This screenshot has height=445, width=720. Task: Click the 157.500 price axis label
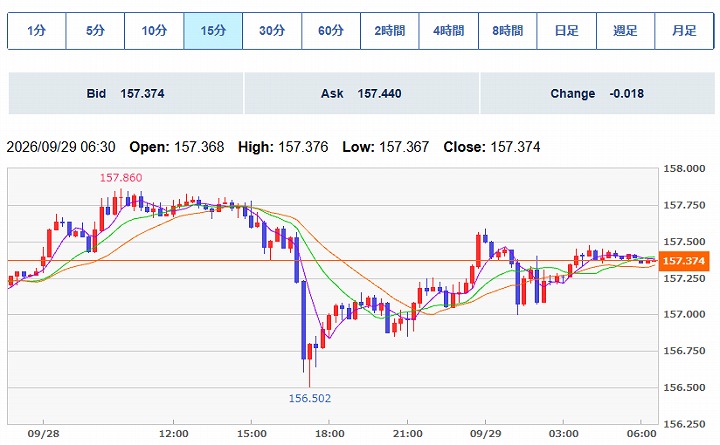click(684, 242)
